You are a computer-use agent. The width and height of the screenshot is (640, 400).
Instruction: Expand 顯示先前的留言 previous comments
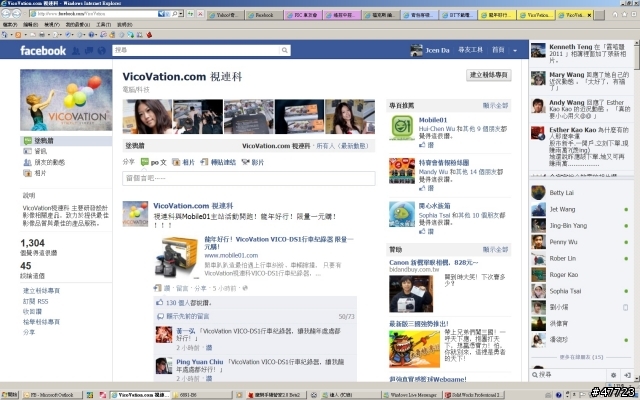pyautogui.click(x=188, y=316)
